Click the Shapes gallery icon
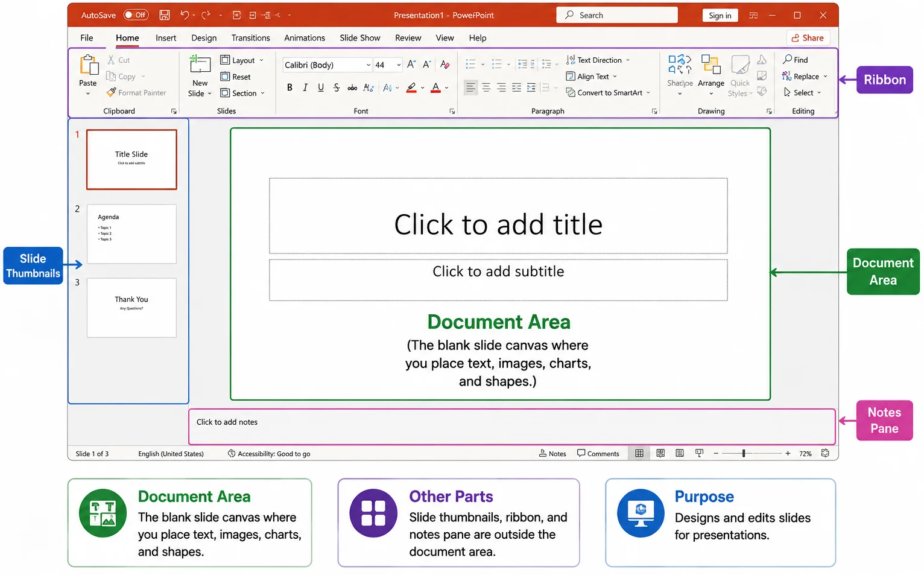The height and width of the screenshot is (575, 924). click(x=680, y=64)
